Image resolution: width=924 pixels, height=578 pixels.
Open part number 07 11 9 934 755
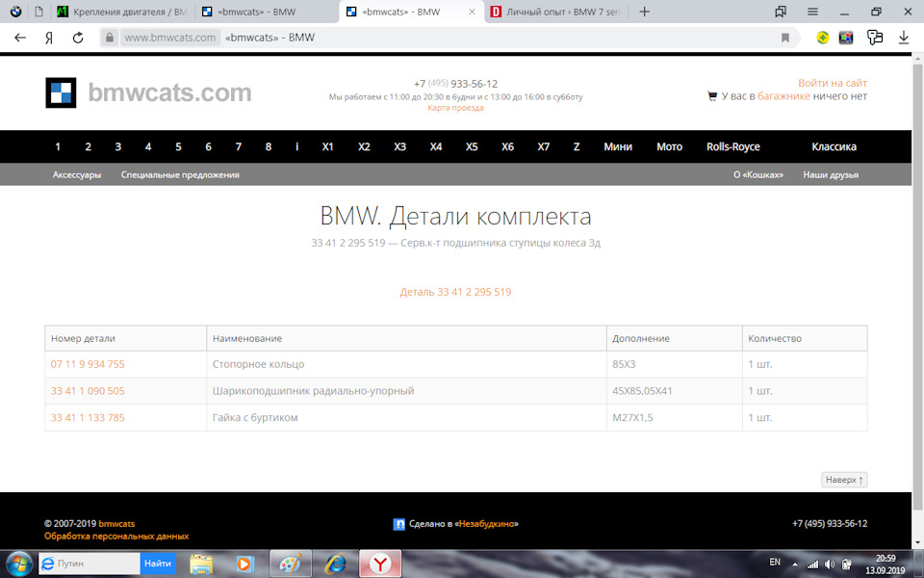(x=87, y=364)
